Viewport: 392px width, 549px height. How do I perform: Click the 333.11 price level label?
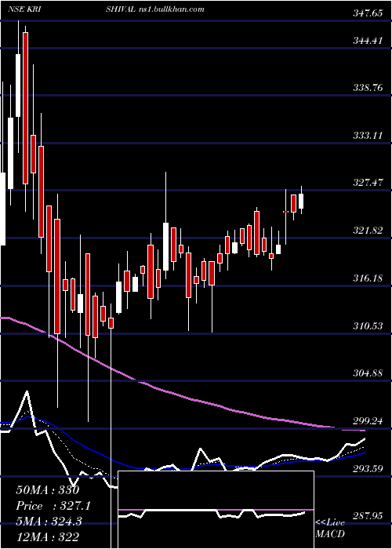point(367,135)
